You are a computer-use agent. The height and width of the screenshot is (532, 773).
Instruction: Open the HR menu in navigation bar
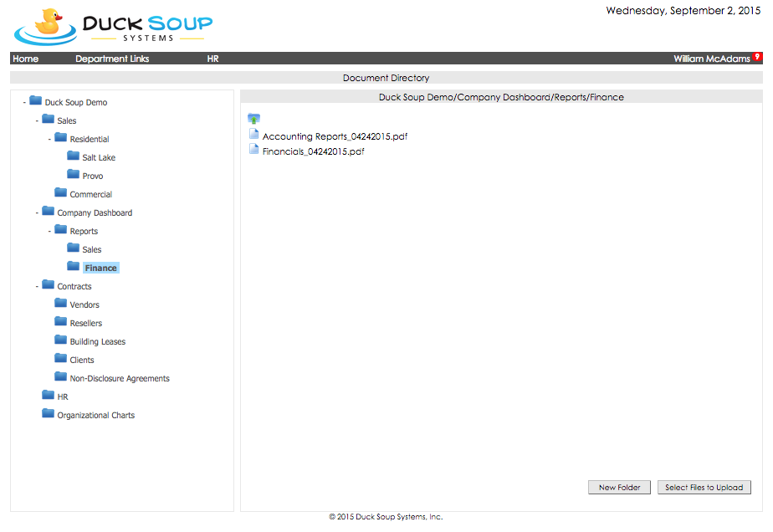pos(213,59)
